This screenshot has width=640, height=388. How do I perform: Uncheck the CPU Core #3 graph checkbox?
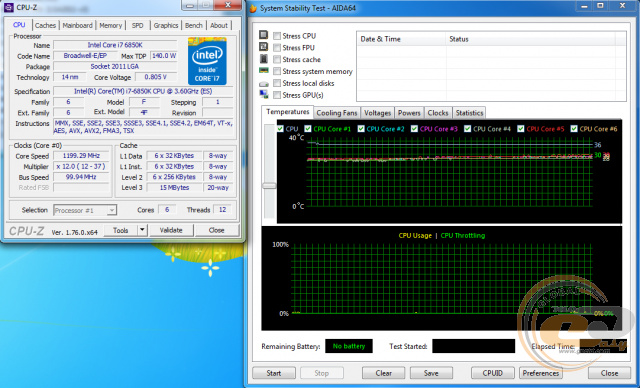(x=414, y=129)
